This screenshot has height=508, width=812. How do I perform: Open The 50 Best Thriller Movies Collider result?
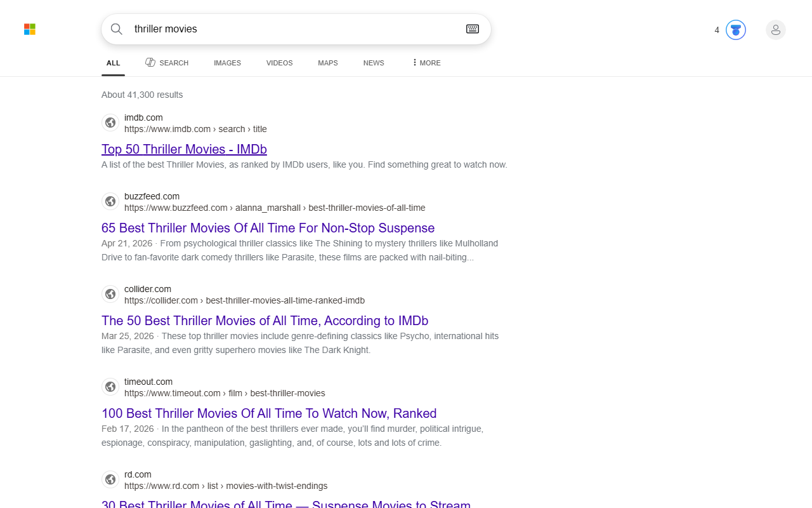coord(265,321)
